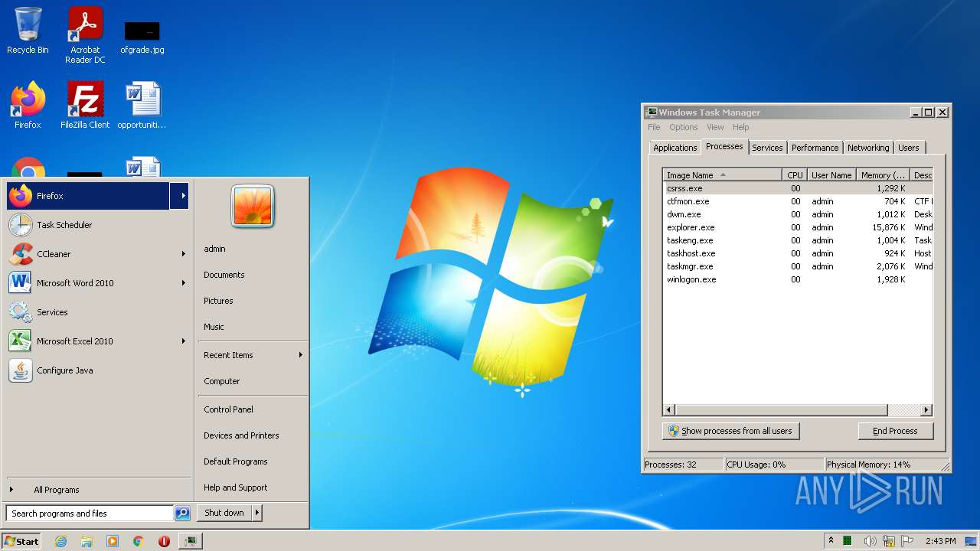
Task: Open Task Manager Options menu
Action: tap(683, 127)
